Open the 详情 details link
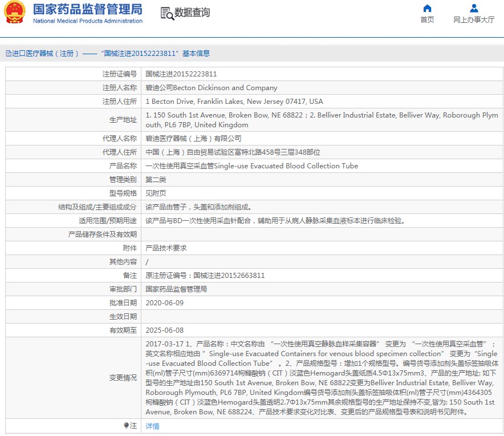504x436 pixels. pyautogui.click(x=152, y=426)
